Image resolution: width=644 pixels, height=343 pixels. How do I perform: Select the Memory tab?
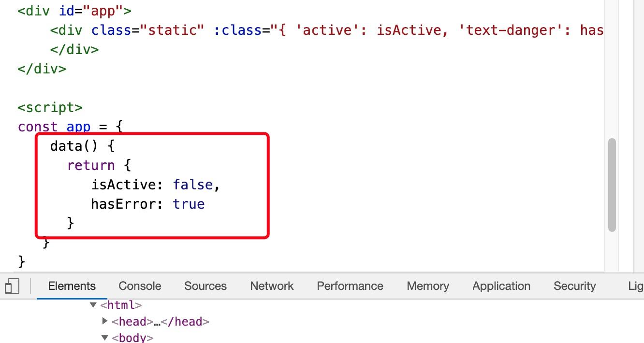pos(428,286)
